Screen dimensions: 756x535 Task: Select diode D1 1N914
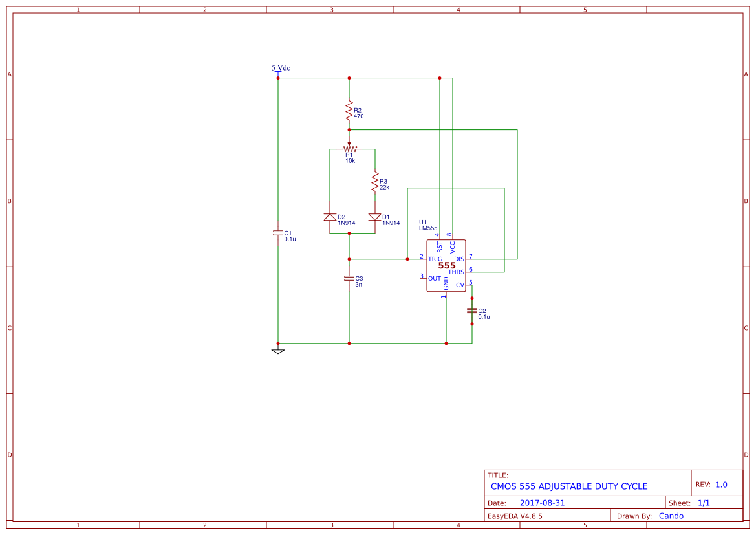pyautogui.click(x=374, y=217)
